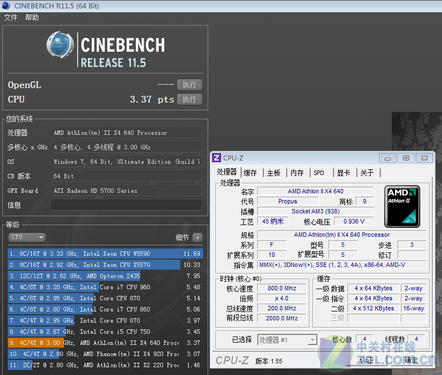Switch to SPD tab in CPU-Z
The height and width of the screenshot is (375, 442).
[319, 173]
